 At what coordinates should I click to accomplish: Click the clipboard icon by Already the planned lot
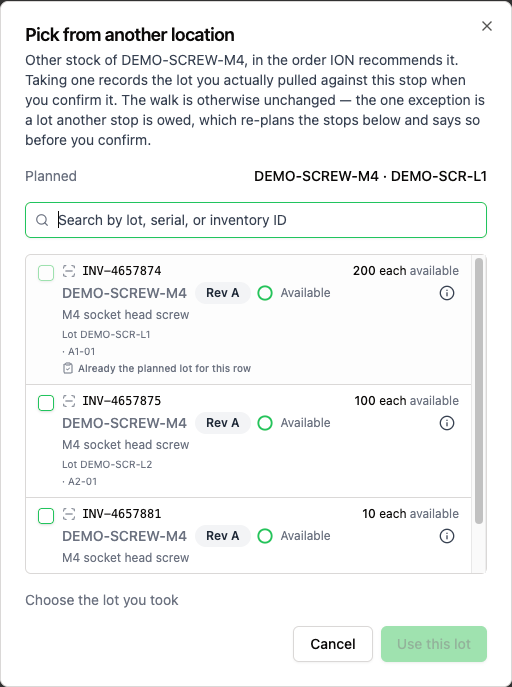(67, 368)
